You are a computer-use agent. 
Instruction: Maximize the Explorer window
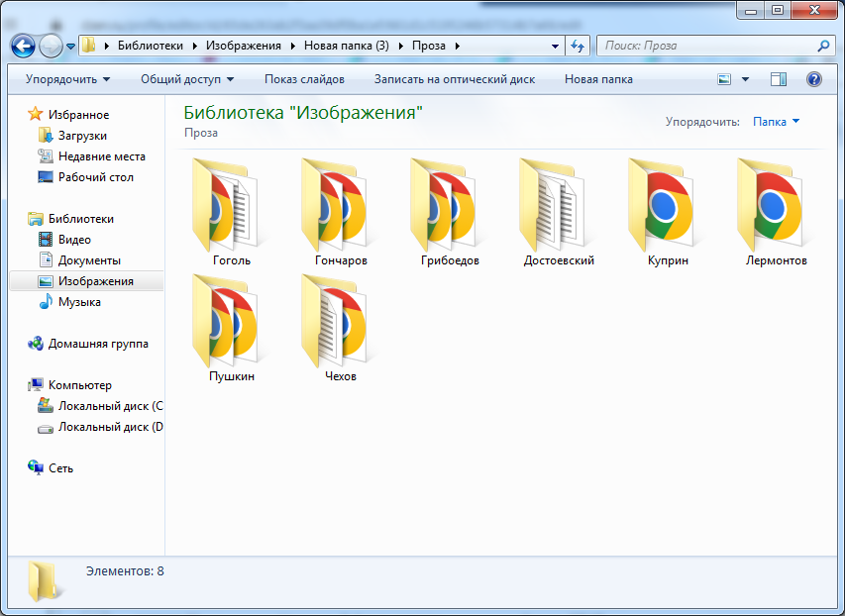[x=777, y=10]
